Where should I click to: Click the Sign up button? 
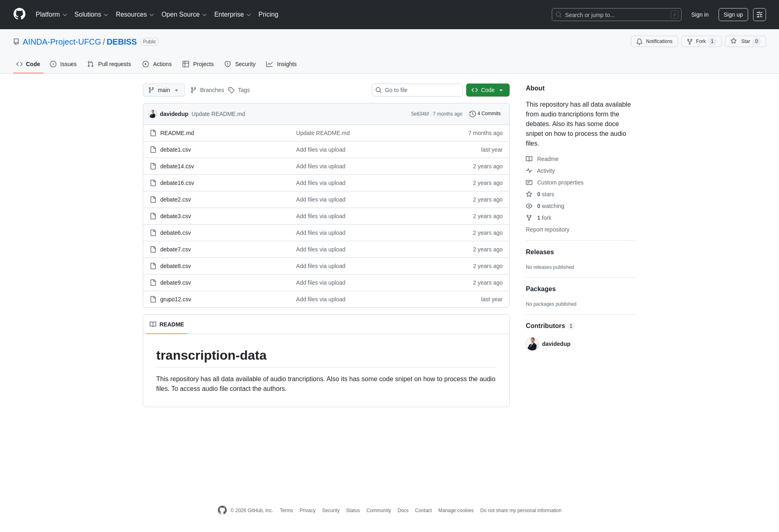point(733,15)
